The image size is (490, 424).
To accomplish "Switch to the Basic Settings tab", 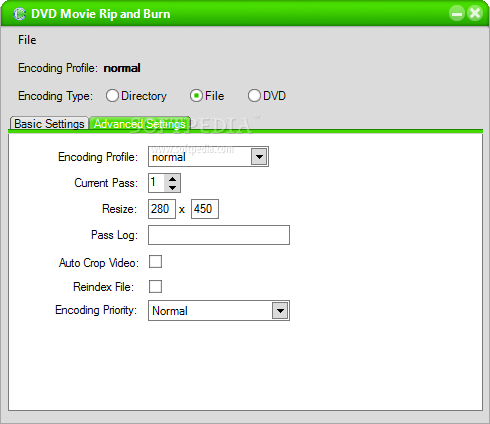I will (49, 124).
